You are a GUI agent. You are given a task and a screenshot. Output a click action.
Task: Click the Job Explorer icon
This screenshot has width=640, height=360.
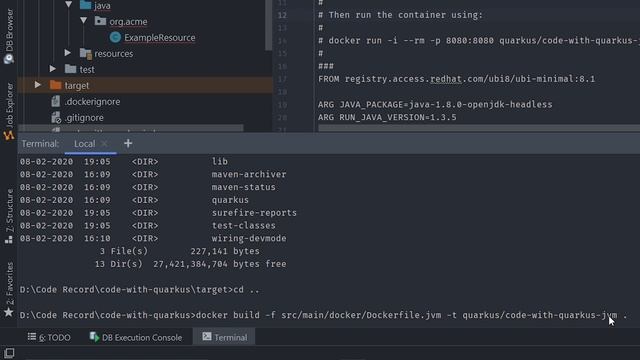[9, 135]
